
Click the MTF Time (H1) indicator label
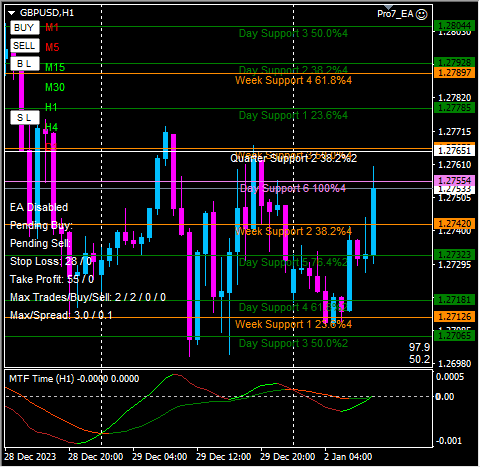tap(74, 379)
